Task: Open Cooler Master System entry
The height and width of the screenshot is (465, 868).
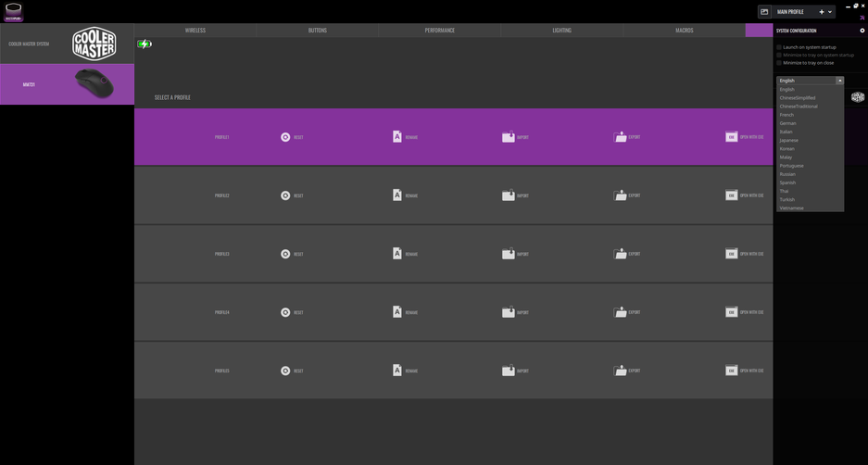Action: 67,44
